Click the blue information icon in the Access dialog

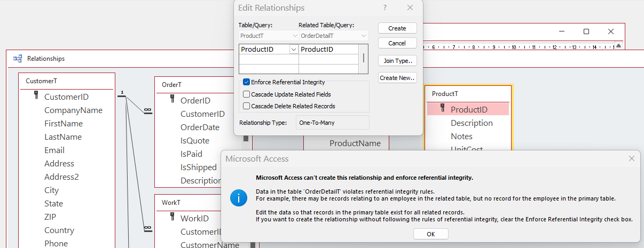click(x=239, y=198)
